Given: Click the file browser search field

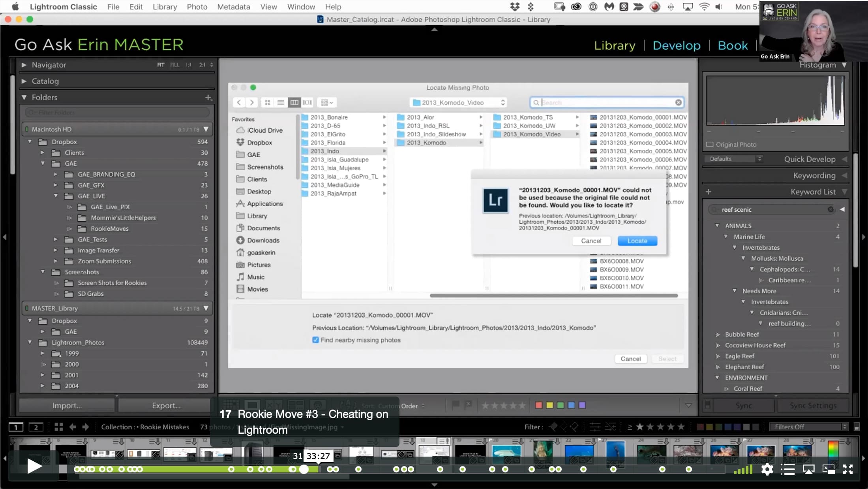Looking at the screenshot, I should click(607, 103).
